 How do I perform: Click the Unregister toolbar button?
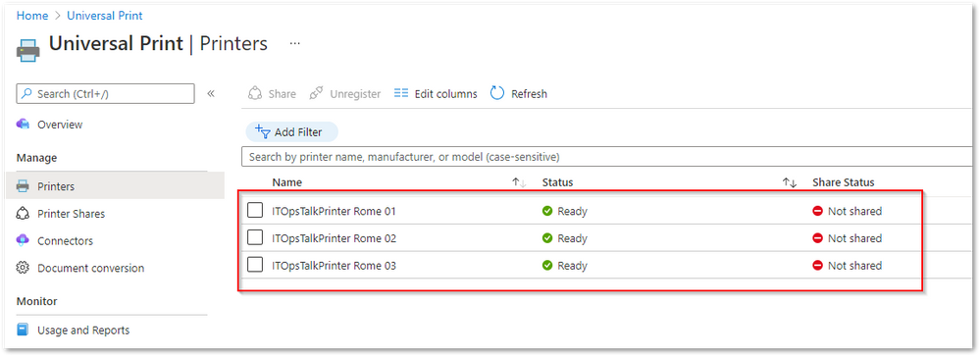tap(345, 94)
